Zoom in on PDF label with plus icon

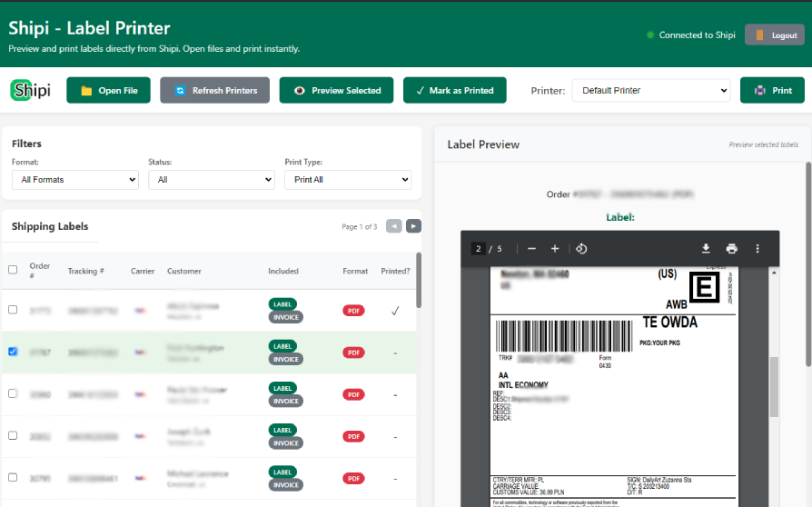coord(555,249)
